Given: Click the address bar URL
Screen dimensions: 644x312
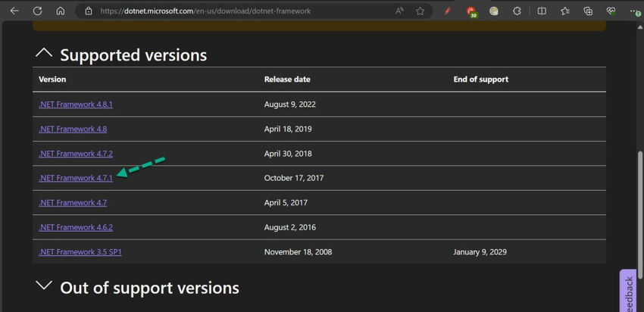Looking at the screenshot, I should tap(205, 11).
